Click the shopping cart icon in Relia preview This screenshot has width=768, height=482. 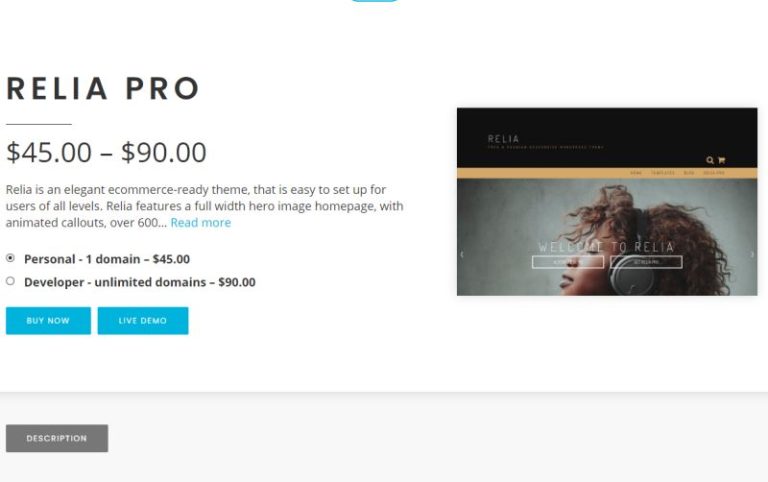pos(721,160)
